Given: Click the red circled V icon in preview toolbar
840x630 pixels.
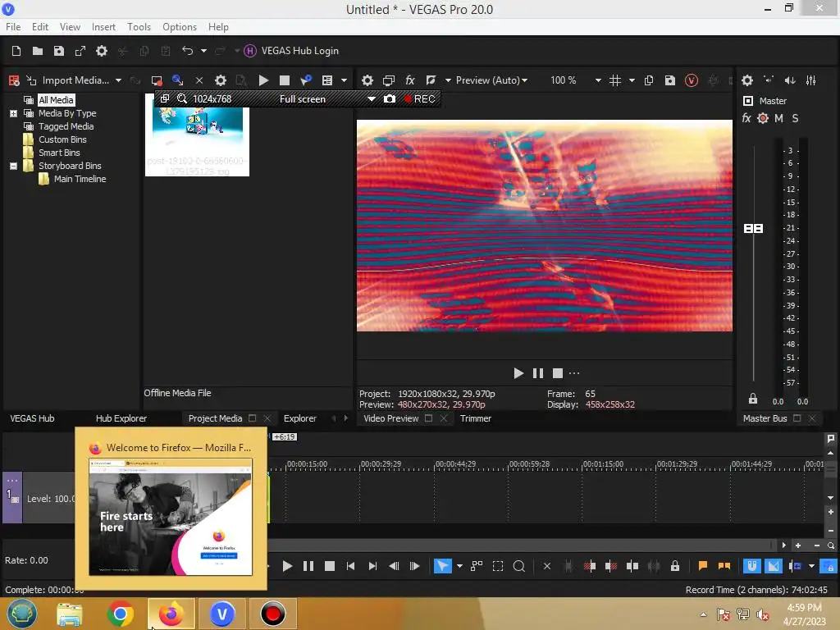Looking at the screenshot, I should click(x=692, y=80).
